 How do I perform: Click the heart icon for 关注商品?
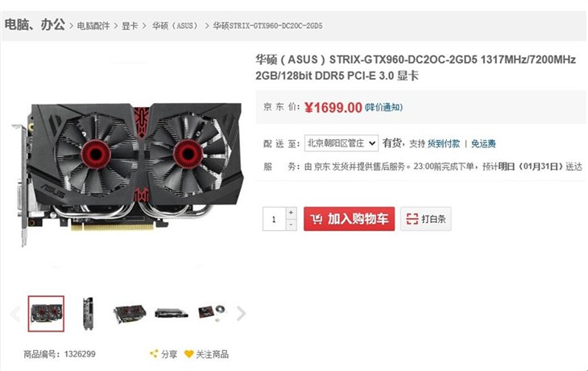click(189, 354)
